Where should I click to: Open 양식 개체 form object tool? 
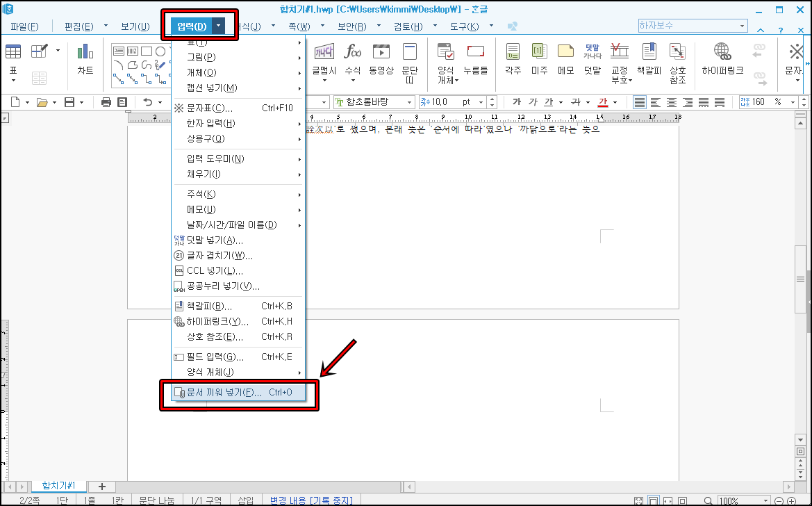[x=446, y=63]
